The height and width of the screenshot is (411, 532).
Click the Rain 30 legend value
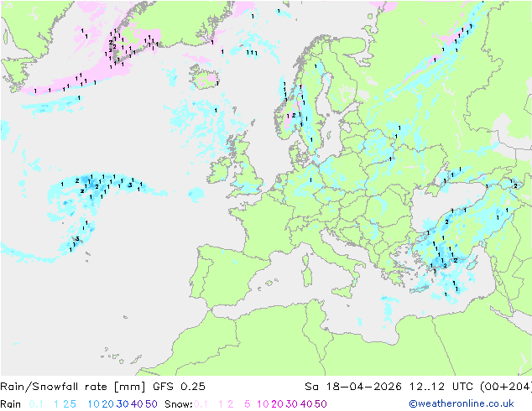pos(123,404)
